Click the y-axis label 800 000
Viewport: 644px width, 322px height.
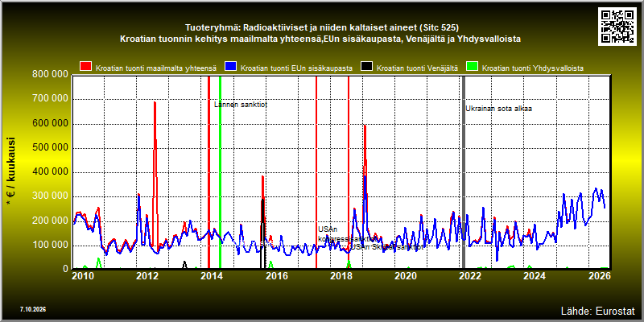pyautogui.click(x=50, y=74)
